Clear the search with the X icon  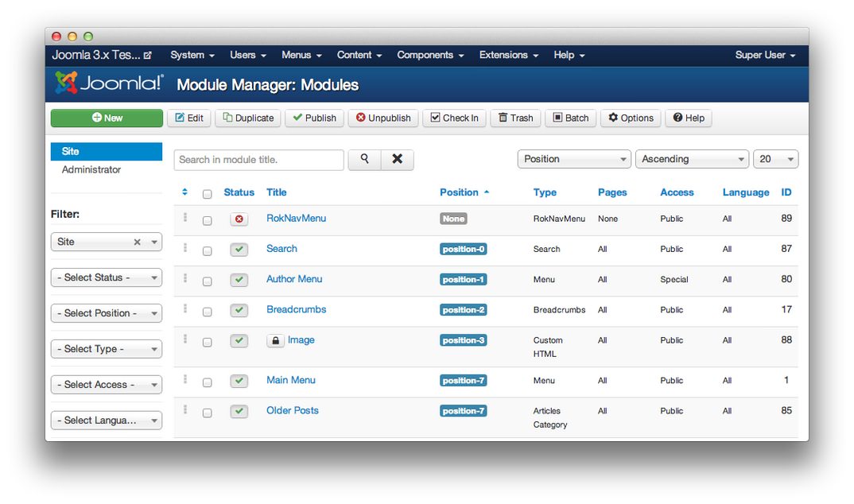[x=398, y=159]
